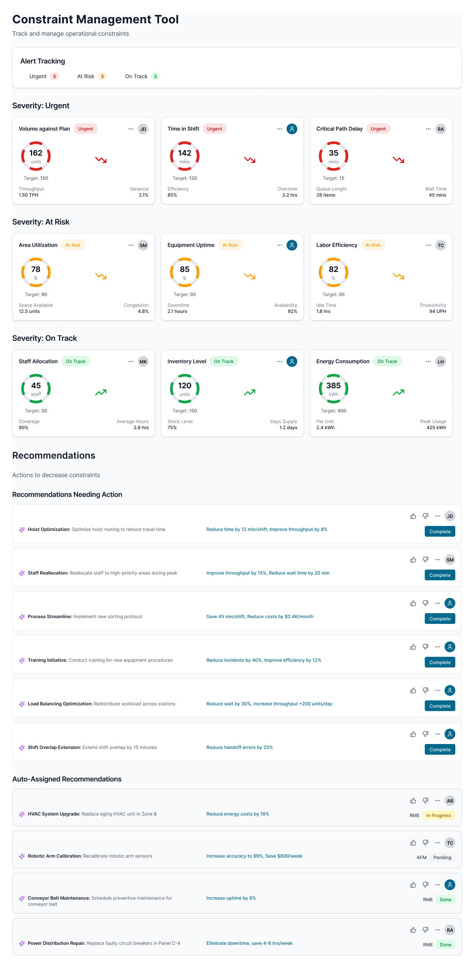474x980 pixels.
Task: Thumbs down Load Balancing Optimization recommendation
Action: (x=425, y=690)
